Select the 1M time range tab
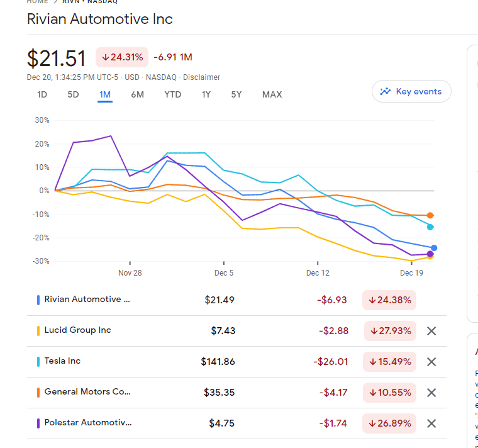 tap(105, 94)
